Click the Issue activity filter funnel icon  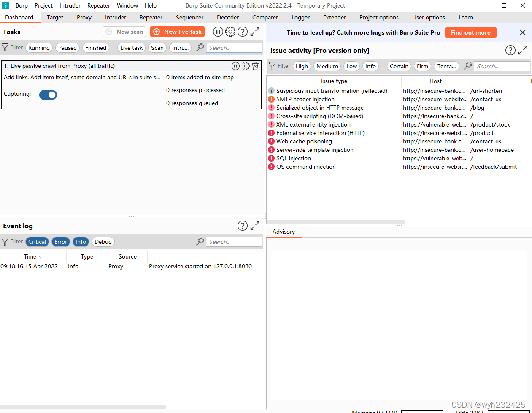tap(273, 66)
